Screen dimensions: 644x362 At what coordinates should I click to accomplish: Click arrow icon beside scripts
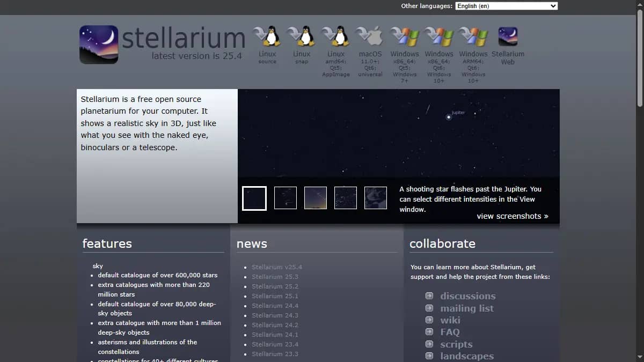tap(429, 344)
